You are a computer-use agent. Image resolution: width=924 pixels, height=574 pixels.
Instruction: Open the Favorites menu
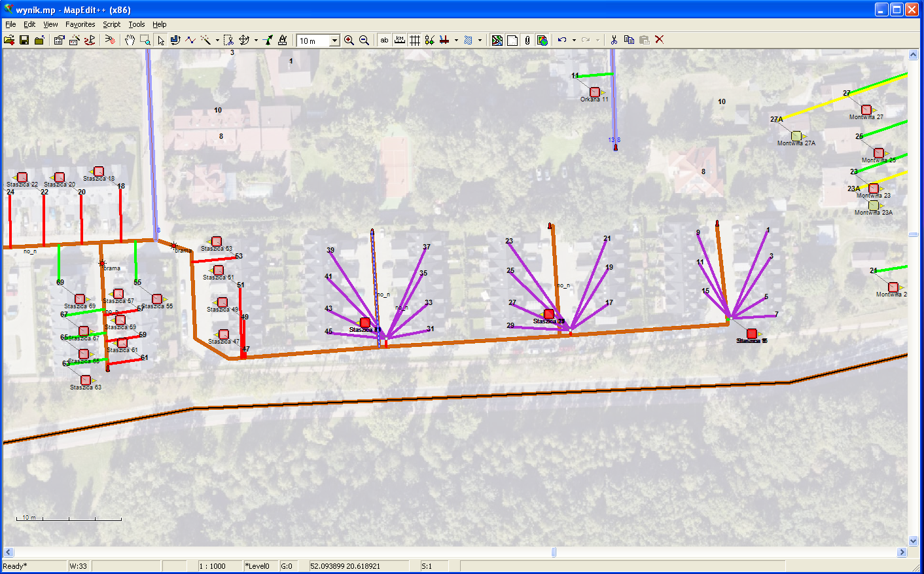click(x=80, y=24)
